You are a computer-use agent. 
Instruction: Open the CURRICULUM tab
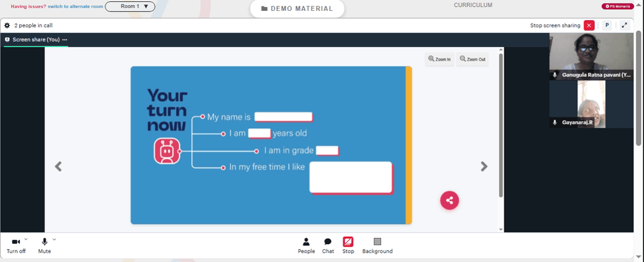[x=473, y=5]
